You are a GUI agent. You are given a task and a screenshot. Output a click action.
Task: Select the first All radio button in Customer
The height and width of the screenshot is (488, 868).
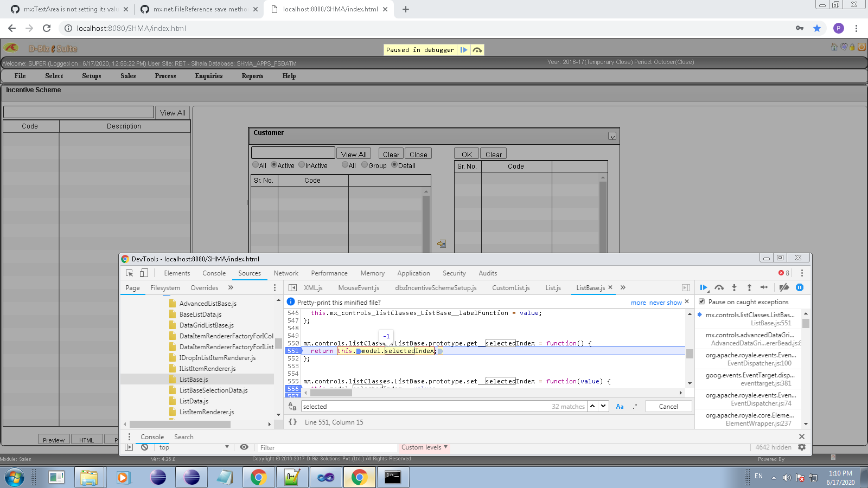click(256, 165)
